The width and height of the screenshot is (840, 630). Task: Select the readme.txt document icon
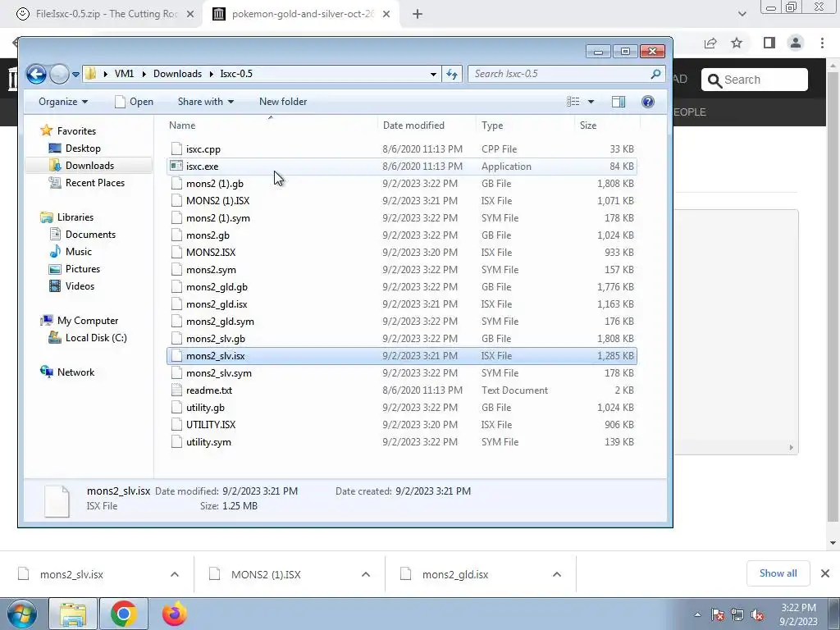(x=176, y=390)
